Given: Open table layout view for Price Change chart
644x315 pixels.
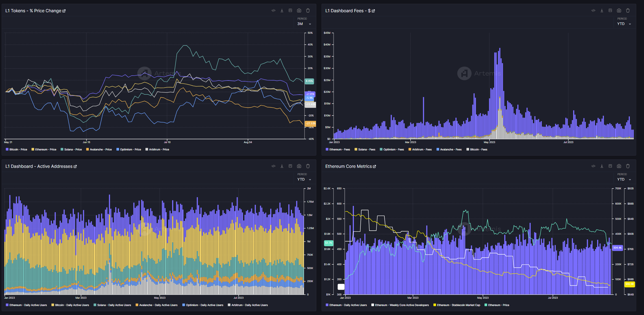Looking at the screenshot, I should tap(290, 11).
